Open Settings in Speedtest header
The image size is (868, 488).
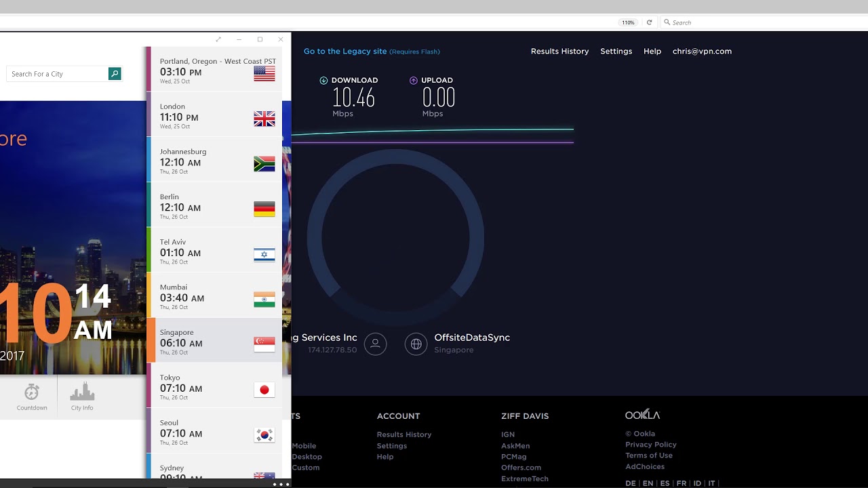[x=616, y=52]
